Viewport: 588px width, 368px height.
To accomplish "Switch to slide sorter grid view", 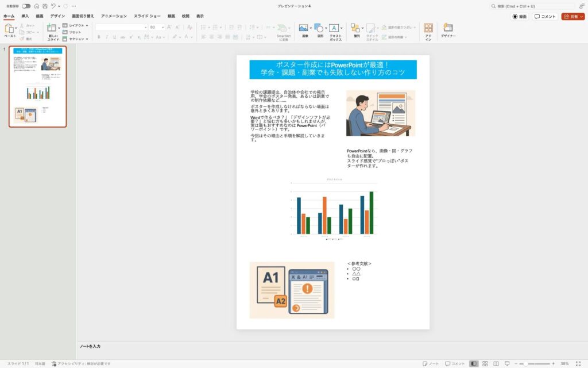I will (485, 363).
